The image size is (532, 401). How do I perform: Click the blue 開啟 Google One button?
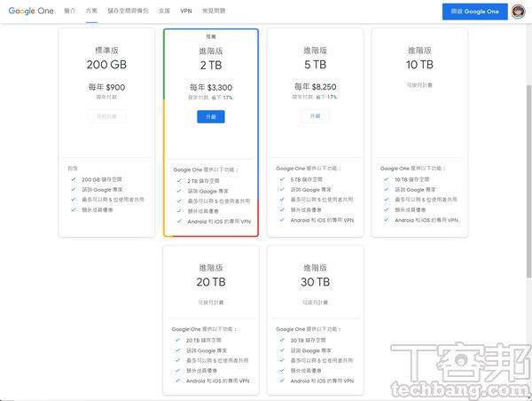(474, 12)
